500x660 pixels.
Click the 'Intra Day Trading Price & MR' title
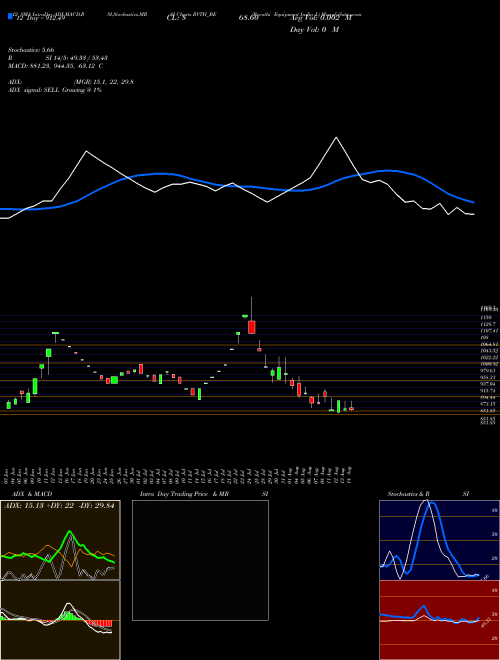pos(185,494)
